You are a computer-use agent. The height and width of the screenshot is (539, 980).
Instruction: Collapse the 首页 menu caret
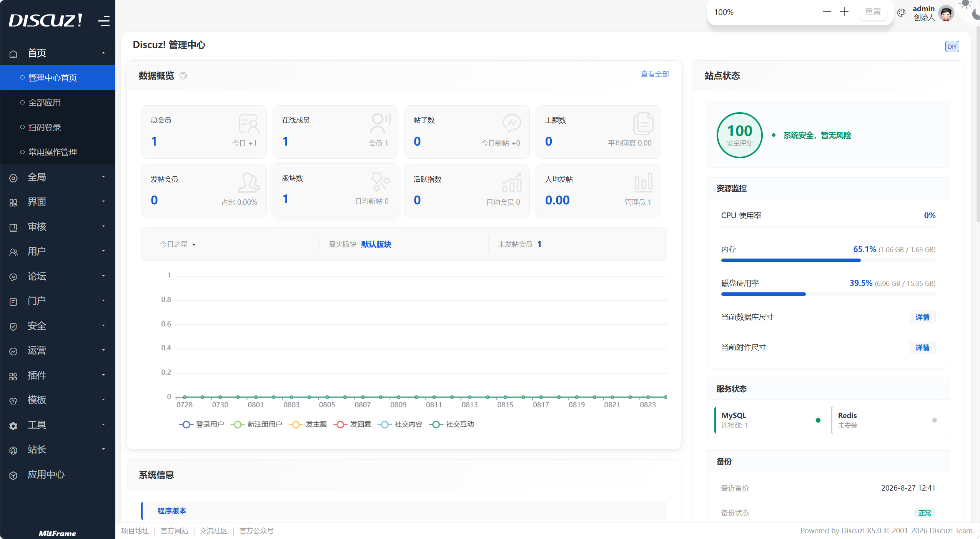point(103,53)
